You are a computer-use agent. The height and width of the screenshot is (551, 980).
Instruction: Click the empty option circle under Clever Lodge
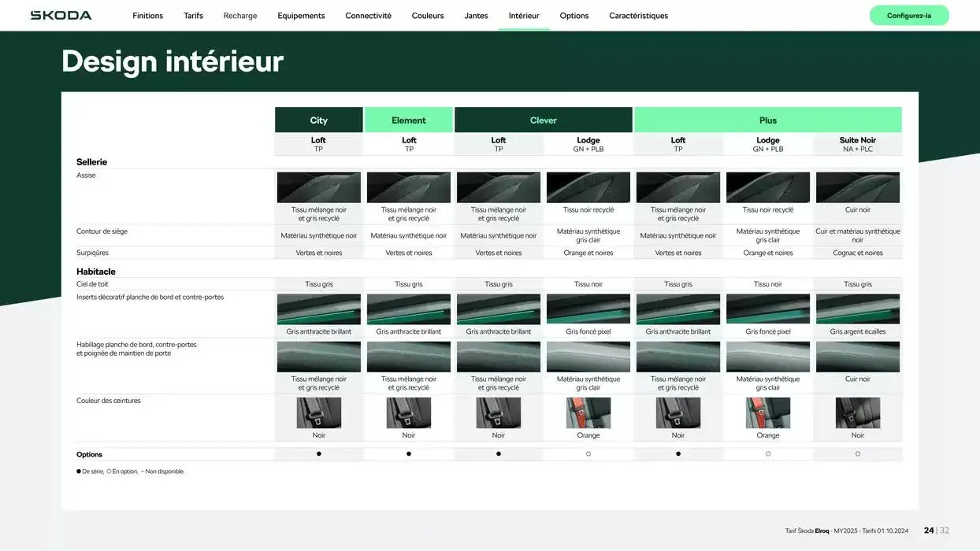588,454
